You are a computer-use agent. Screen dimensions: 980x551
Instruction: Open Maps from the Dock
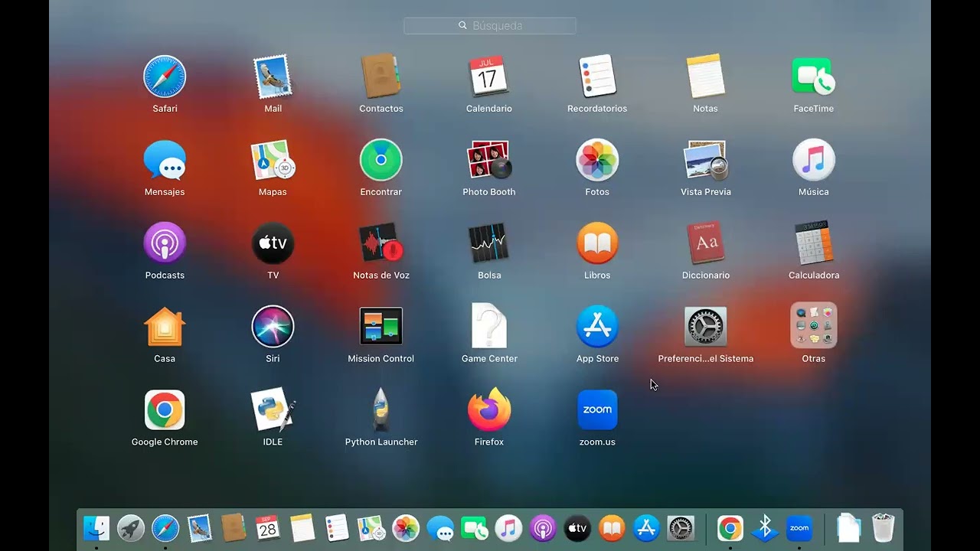pyautogui.click(x=371, y=528)
